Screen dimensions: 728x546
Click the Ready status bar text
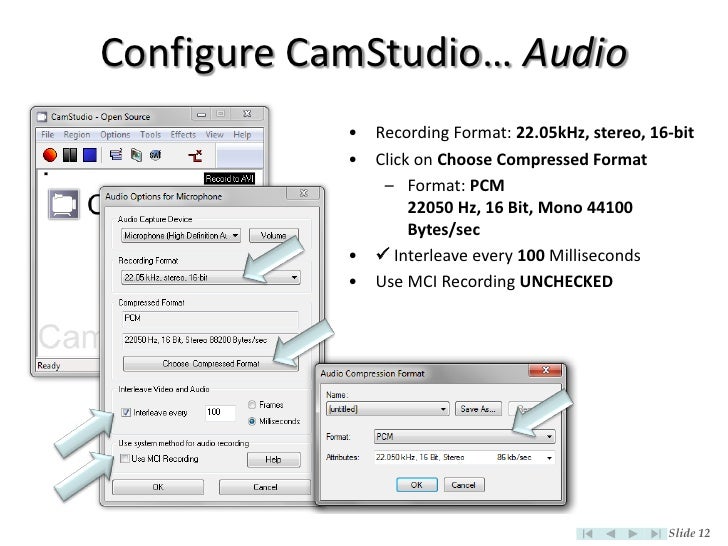[49, 366]
